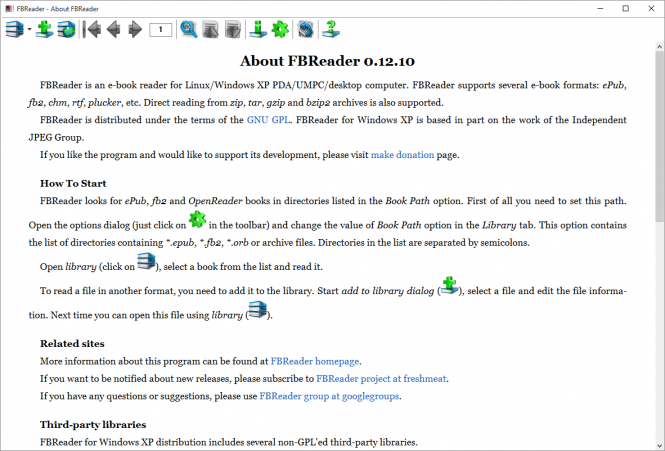Click the "Third-party libraries" heading
Viewport: 665px width, 451px height.
pos(93,425)
